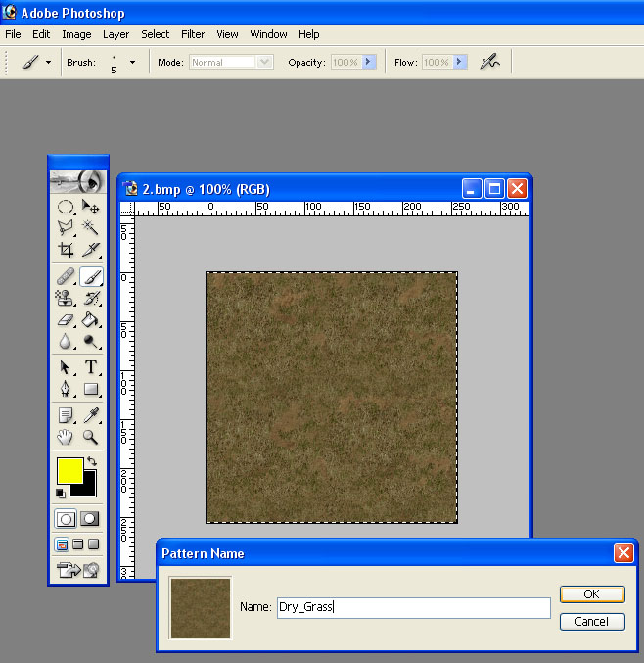Toggle the Airbrush option

[x=490, y=62]
